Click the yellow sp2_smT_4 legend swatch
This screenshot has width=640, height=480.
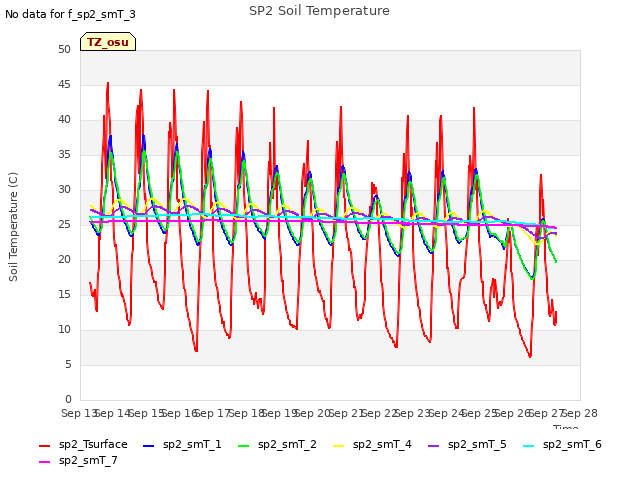(338, 446)
